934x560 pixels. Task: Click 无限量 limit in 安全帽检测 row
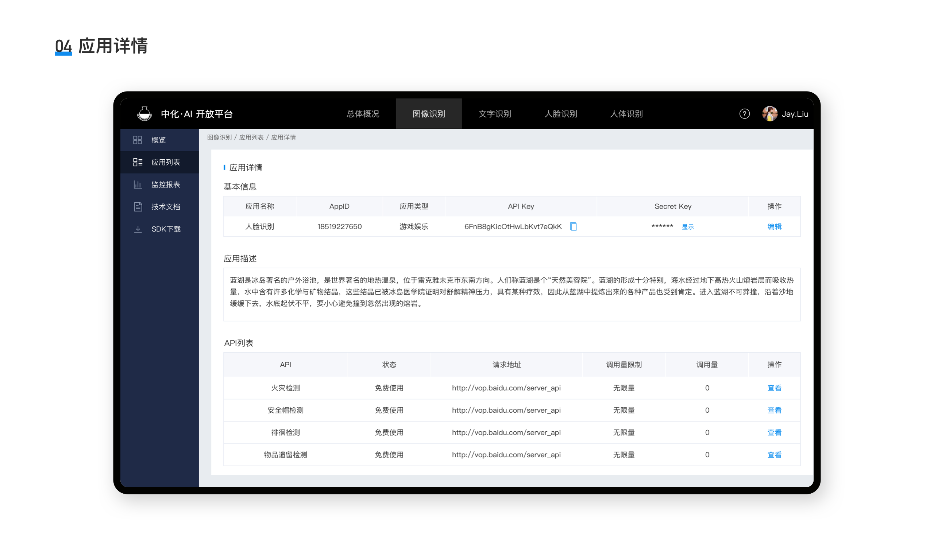624,410
